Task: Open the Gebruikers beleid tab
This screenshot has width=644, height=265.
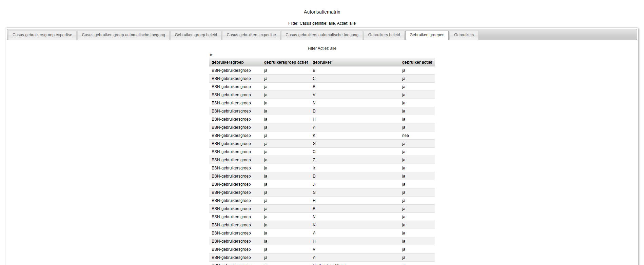Action: point(384,35)
